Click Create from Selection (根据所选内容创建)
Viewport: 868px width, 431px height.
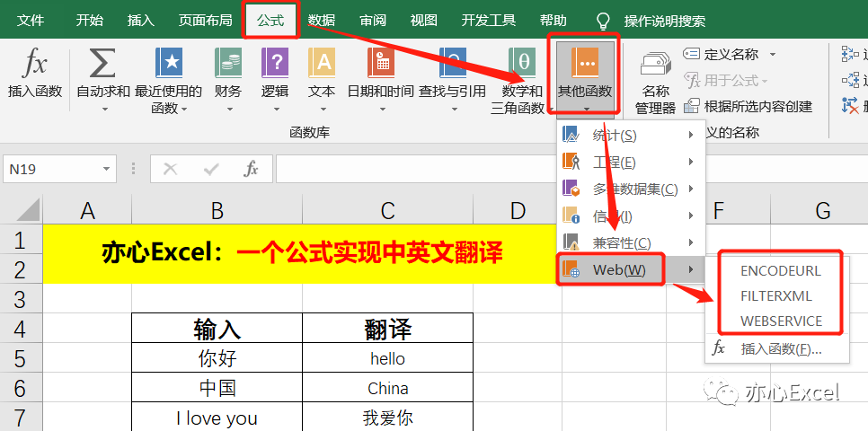click(748, 106)
